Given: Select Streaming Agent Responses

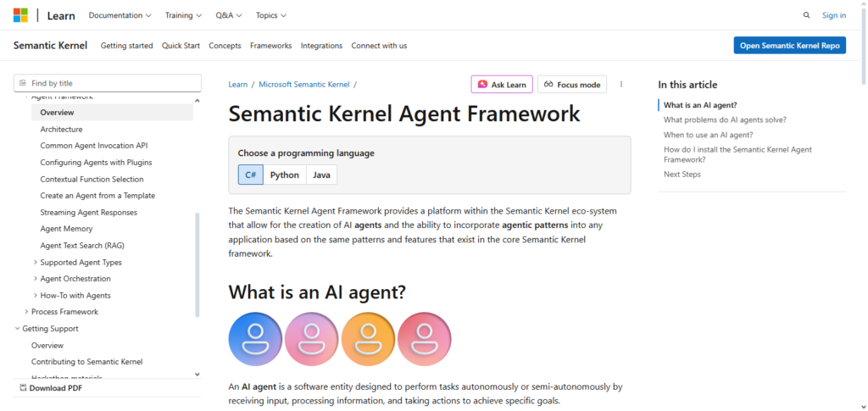Looking at the screenshot, I should pyautogui.click(x=88, y=213).
